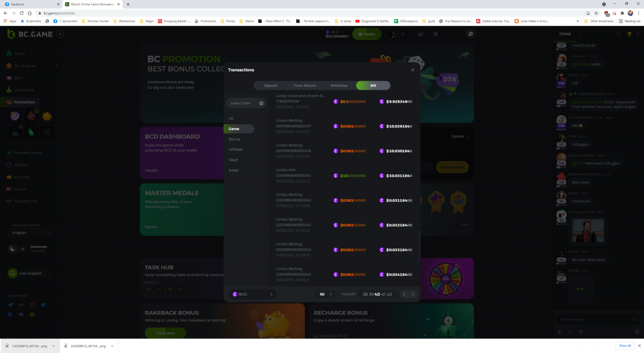This screenshot has height=353, width=644.
Task: Open the notifications bell icon
Action: (x=436, y=34)
